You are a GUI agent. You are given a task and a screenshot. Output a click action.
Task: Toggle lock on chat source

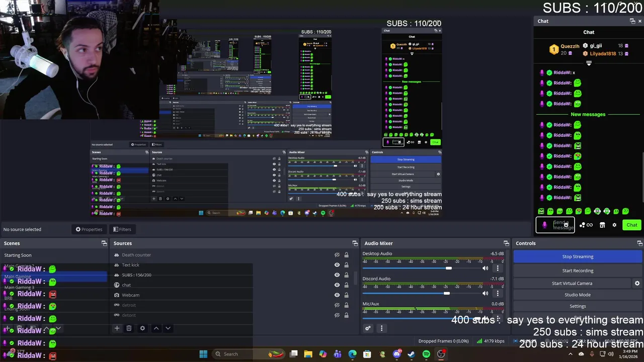tap(346, 285)
